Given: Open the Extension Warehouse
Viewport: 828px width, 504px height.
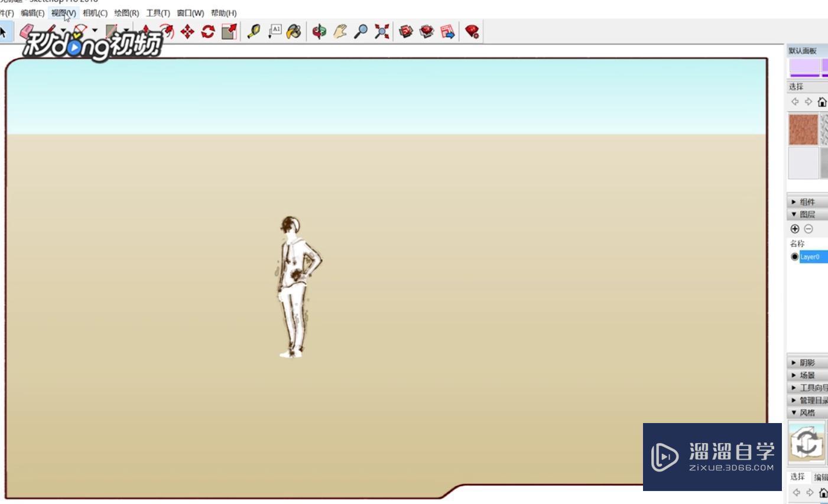Looking at the screenshot, I should pos(427,31).
